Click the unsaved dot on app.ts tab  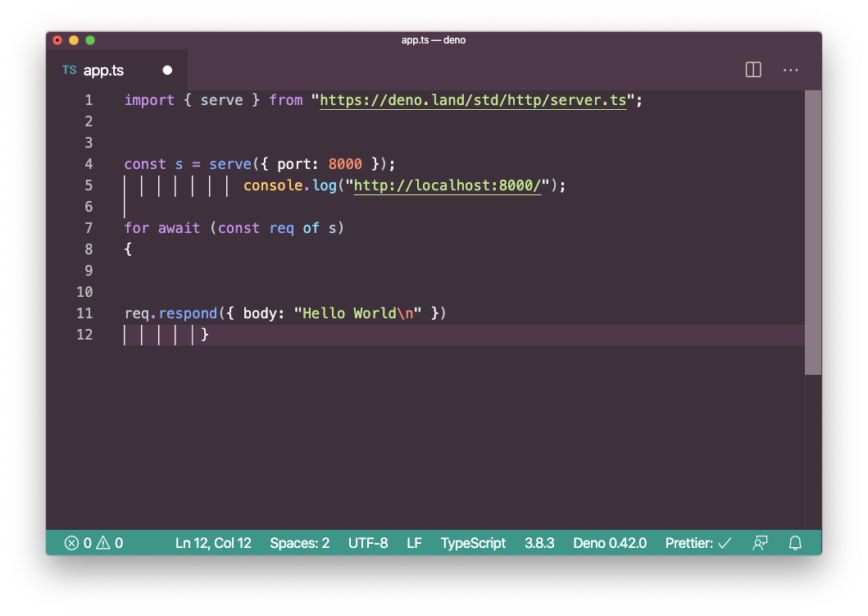point(167,71)
